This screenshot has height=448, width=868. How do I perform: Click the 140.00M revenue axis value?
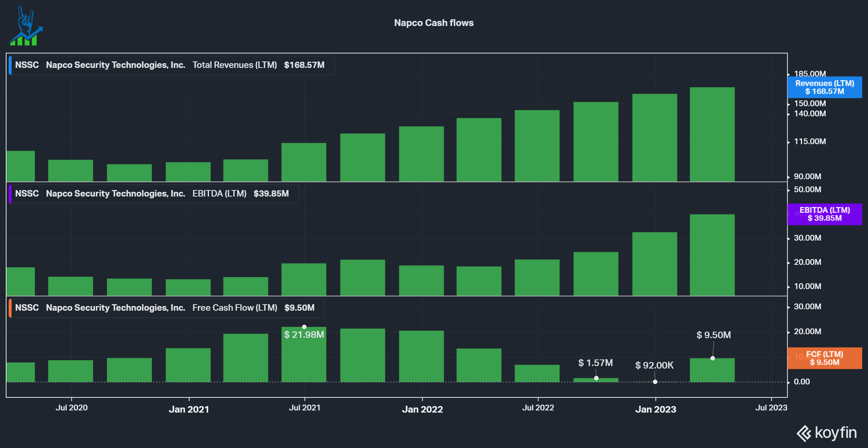pos(810,114)
